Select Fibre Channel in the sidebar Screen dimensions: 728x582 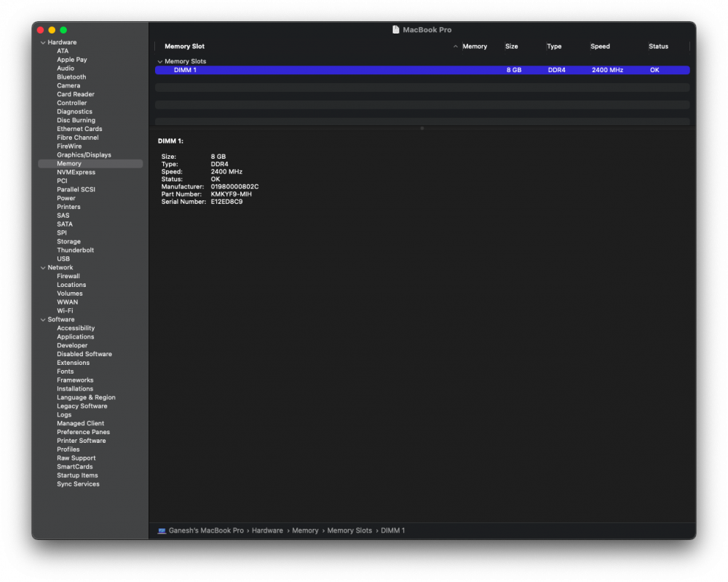click(x=78, y=138)
